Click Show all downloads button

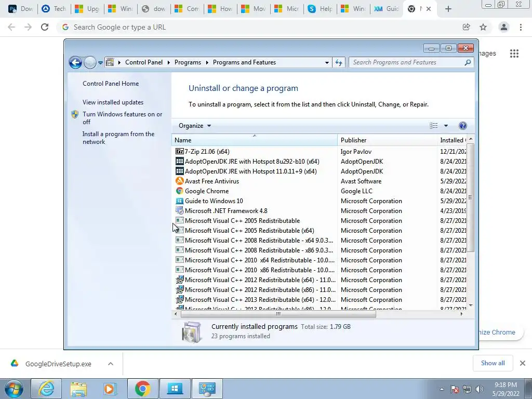(x=493, y=363)
